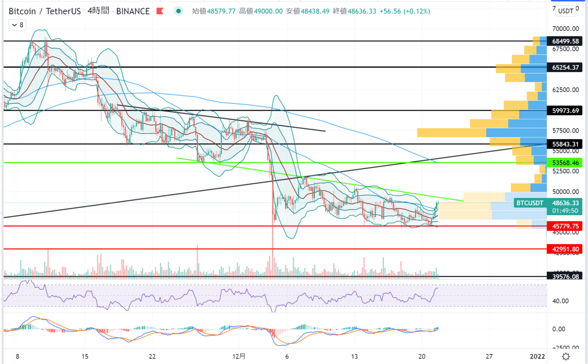Click the countdown timer 01:49:50 label
The width and height of the screenshot is (588, 364).
[565, 211]
